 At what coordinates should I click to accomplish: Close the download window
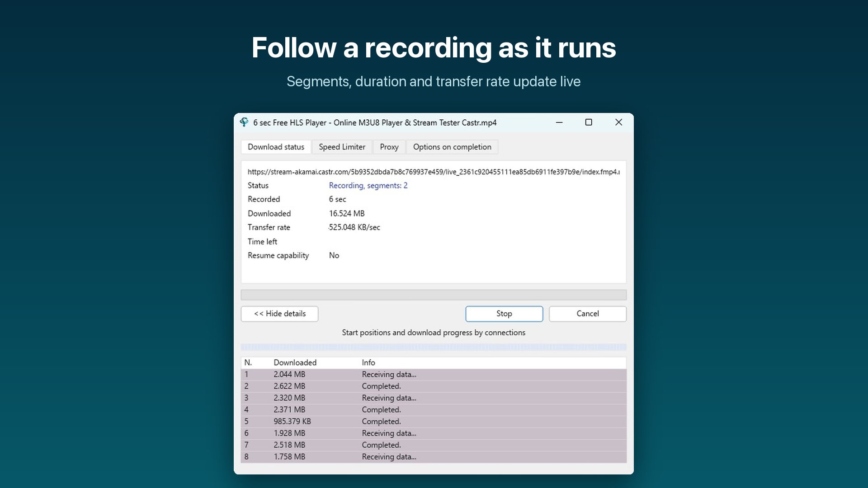pos(618,122)
